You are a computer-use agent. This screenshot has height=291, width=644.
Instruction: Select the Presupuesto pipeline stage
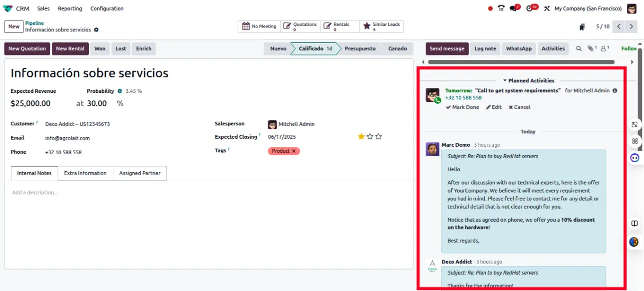tap(360, 49)
